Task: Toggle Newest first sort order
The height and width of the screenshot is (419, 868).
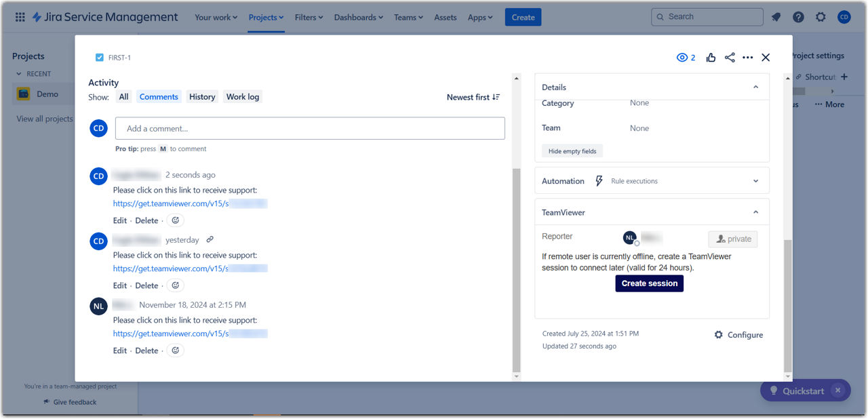Action: pos(473,97)
